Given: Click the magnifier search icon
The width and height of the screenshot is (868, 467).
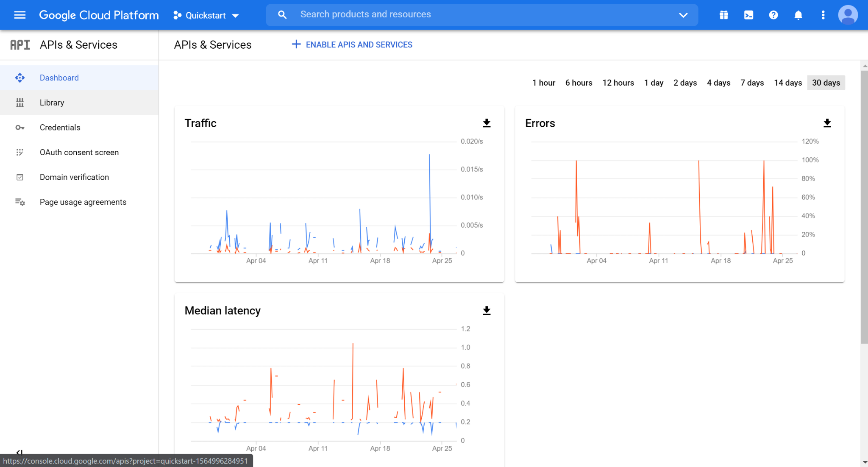Looking at the screenshot, I should (x=282, y=15).
